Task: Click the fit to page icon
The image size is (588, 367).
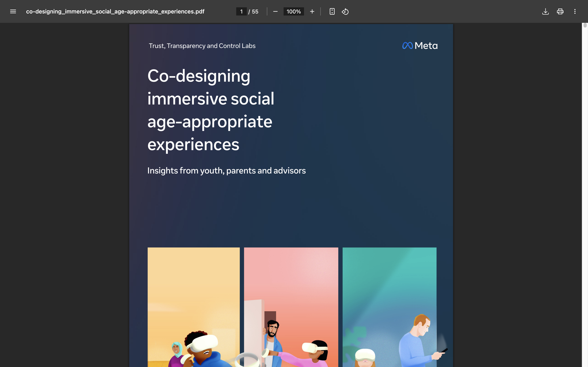Action: [332, 11]
